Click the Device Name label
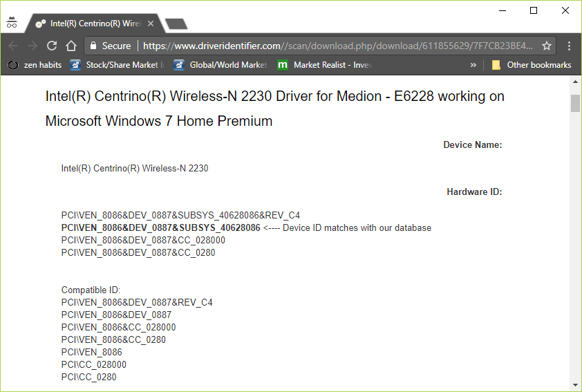 [473, 144]
